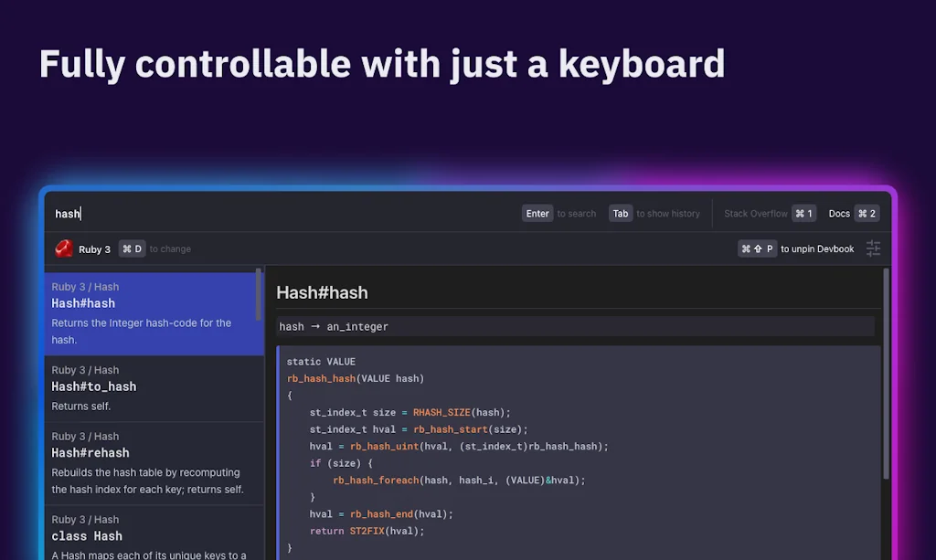Switch to the Docs tab
Image resolution: width=936 pixels, height=560 pixels.
click(x=839, y=214)
